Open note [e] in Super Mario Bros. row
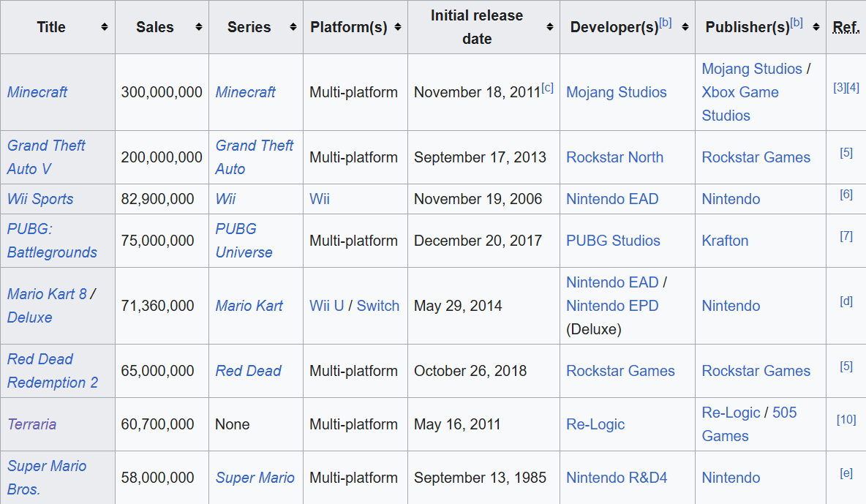This screenshot has width=866, height=504. (846, 473)
